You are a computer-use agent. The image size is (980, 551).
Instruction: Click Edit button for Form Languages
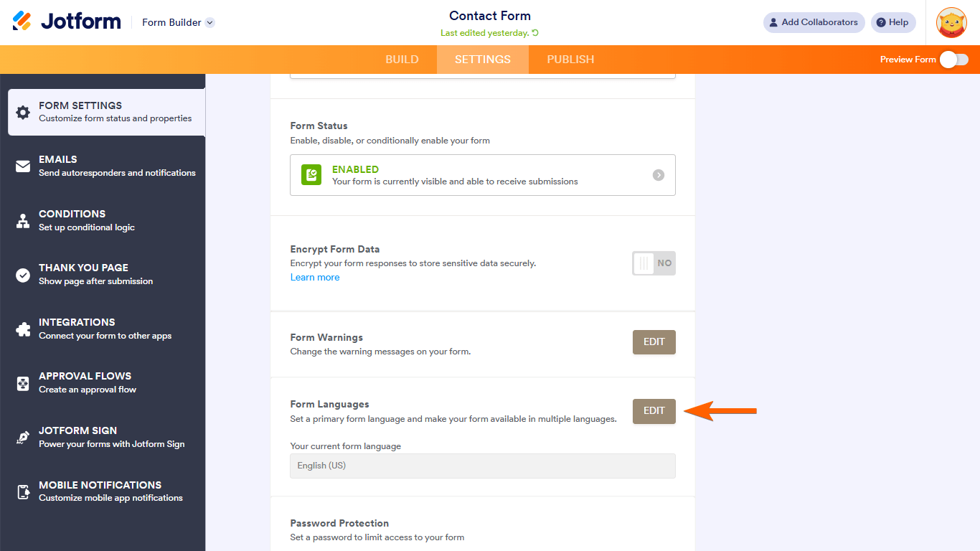point(654,411)
